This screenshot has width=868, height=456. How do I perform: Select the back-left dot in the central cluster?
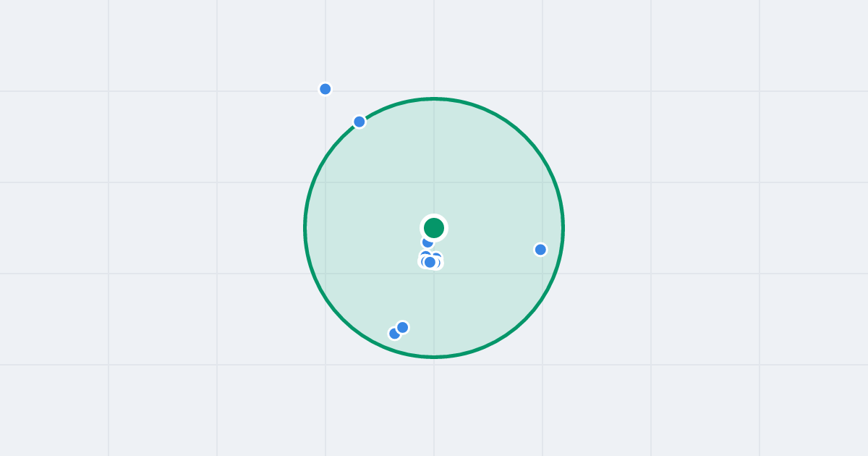tap(425, 256)
